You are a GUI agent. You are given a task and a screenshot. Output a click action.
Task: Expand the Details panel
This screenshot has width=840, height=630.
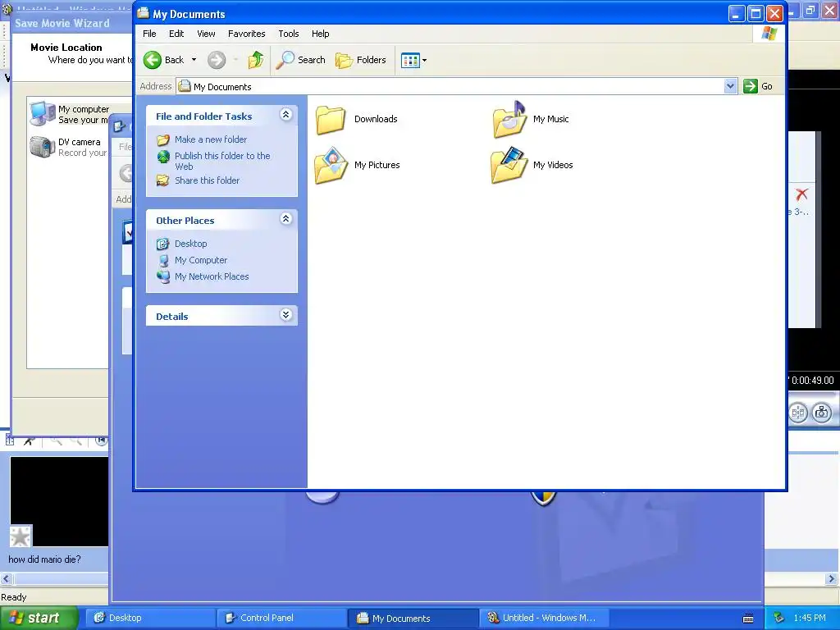pyautogui.click(x=286, y=314)
